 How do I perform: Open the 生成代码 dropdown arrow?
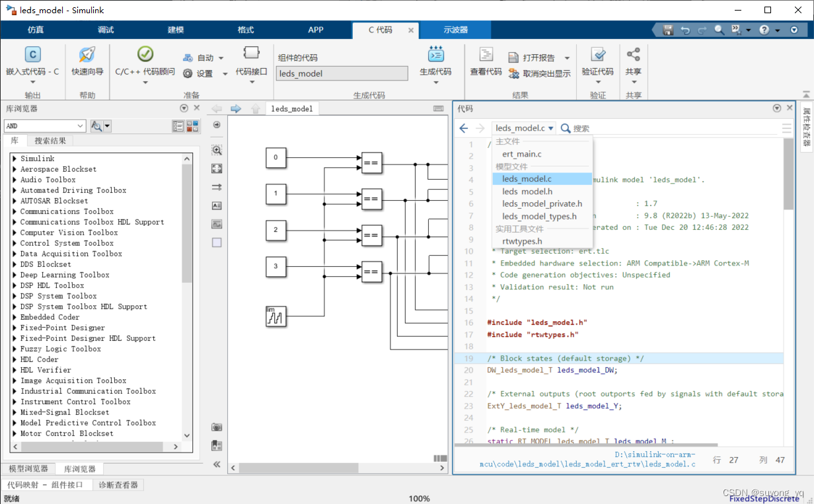tap(435, 83)
